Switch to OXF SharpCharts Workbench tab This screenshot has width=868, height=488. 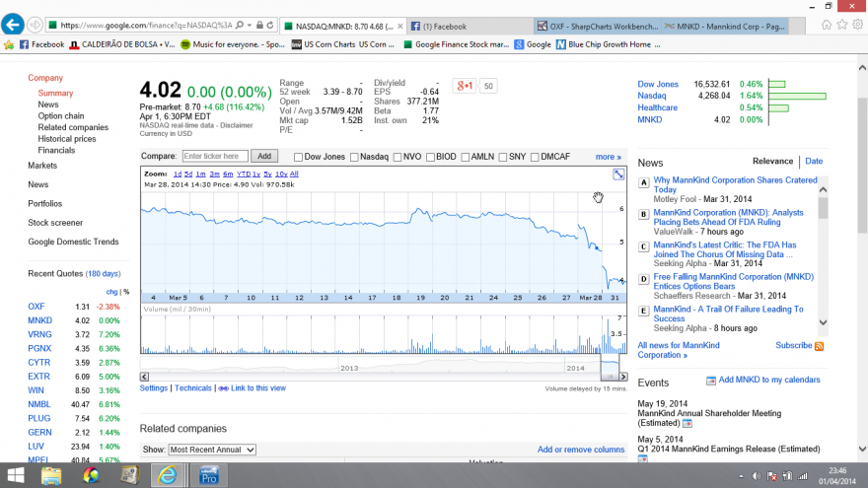tap(598, 26)
